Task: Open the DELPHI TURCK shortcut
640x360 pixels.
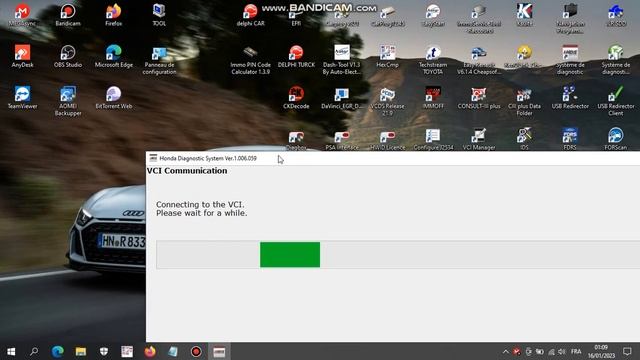Action: (x=296, y=56)
